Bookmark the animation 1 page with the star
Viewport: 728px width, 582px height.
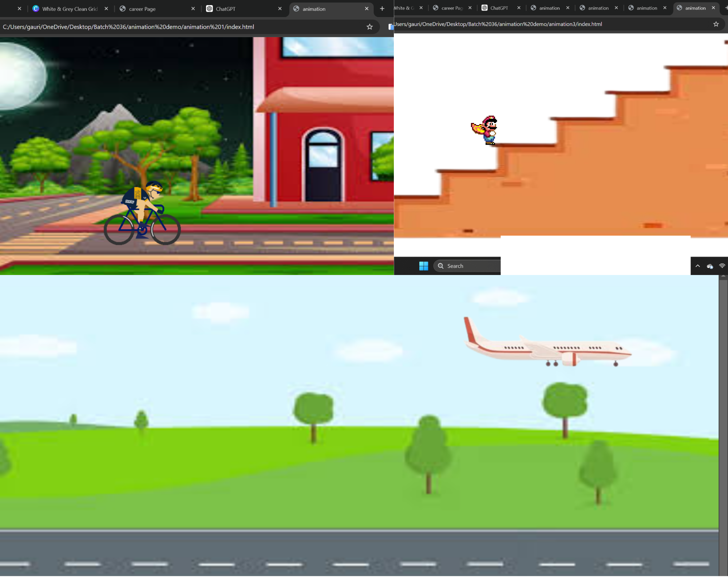click(x=369, y=27)
